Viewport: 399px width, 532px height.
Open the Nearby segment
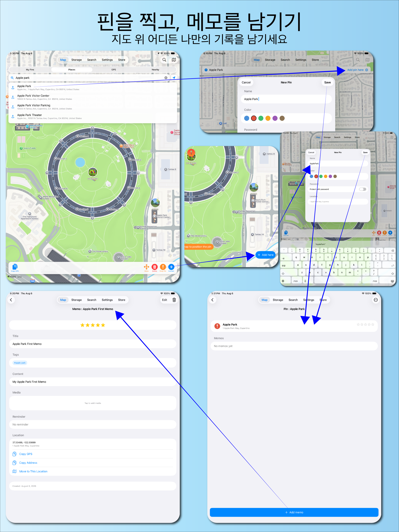155,70
